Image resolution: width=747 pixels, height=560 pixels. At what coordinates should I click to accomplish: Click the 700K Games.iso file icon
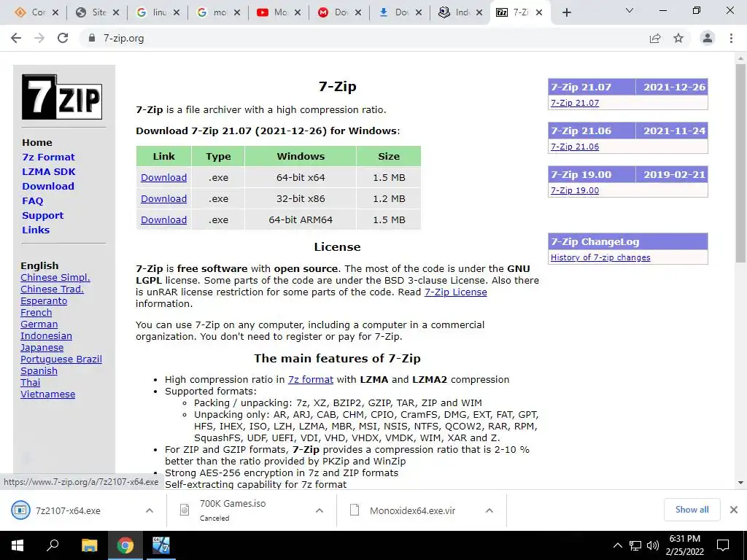tap(185, 510)
